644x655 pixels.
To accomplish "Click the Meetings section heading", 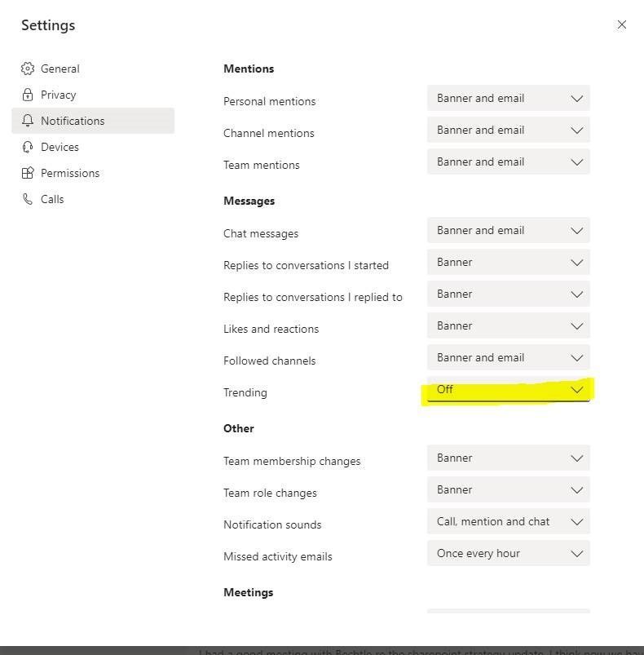I will (x=249, y=592).
